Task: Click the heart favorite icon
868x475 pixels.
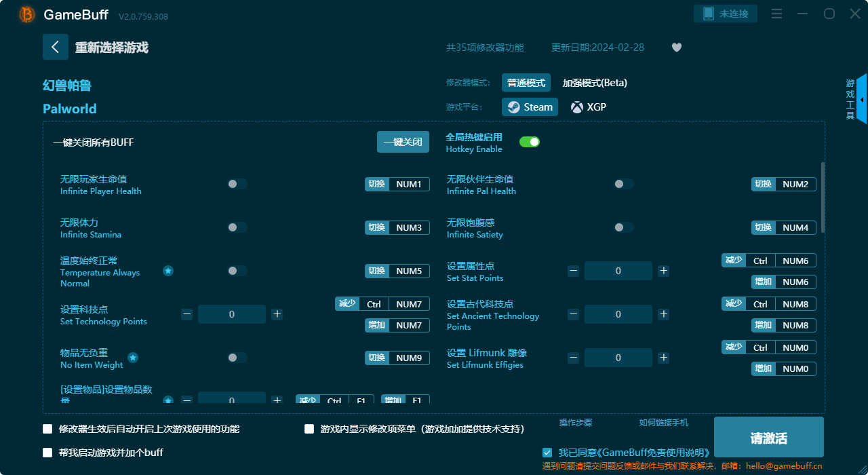Action: [677, 47]
